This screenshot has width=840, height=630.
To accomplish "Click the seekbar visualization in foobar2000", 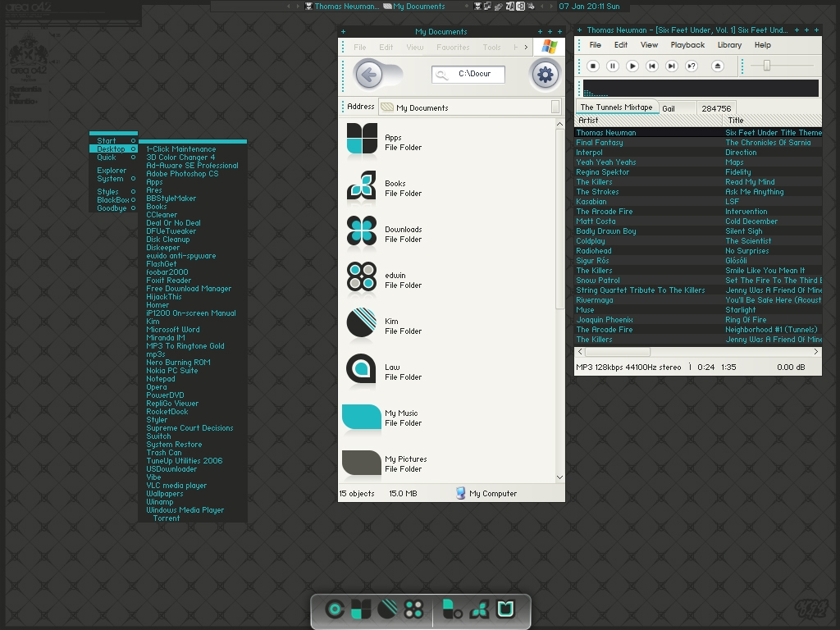I will [701, 88].
